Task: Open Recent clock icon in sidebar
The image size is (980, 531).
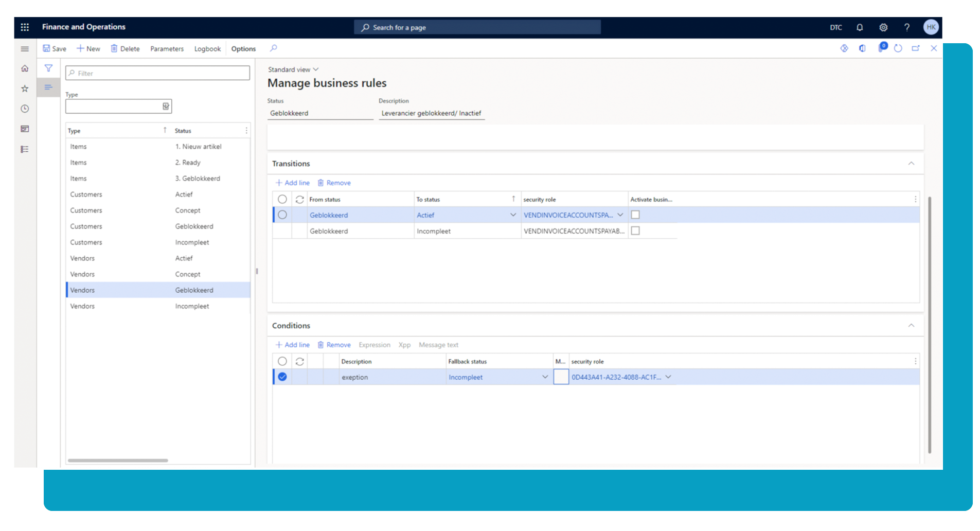Action: [25, 109]
